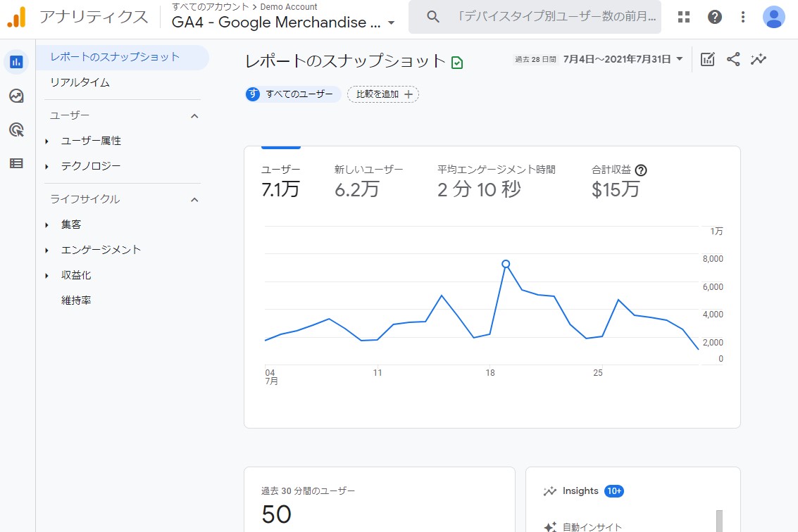
Task: Click the highlighted peak data point on chart
Action: 506,264
